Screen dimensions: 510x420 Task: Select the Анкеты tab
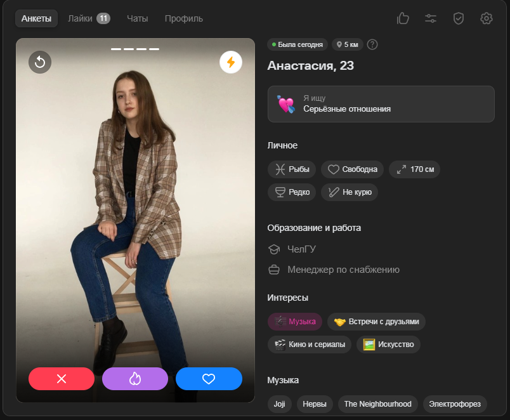pyautogui.click(x=36, y=18)
